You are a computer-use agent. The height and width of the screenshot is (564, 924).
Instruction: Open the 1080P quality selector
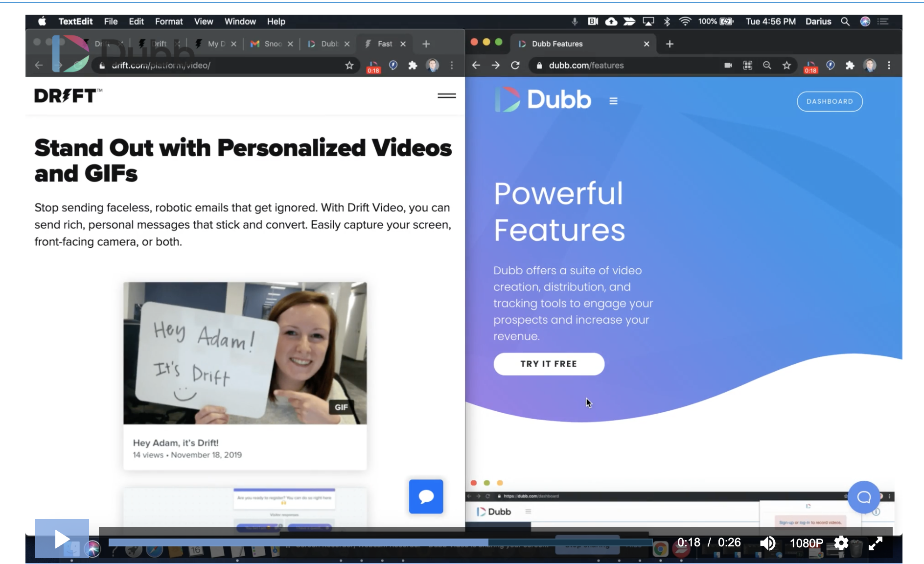pos(806,543)
